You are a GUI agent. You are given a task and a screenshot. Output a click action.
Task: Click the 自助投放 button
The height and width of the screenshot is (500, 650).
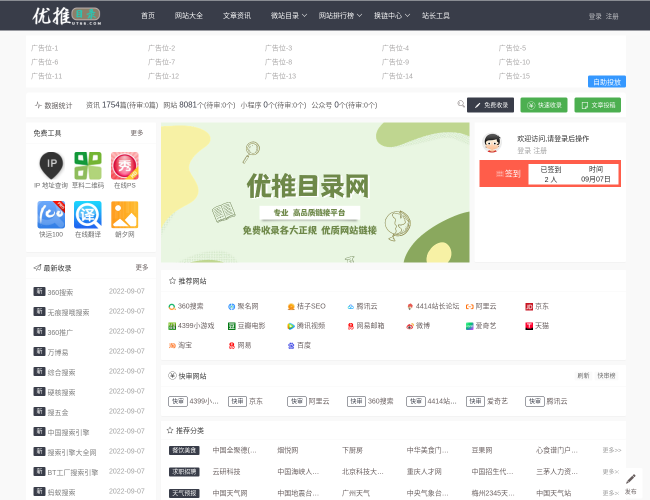point(607,82)
